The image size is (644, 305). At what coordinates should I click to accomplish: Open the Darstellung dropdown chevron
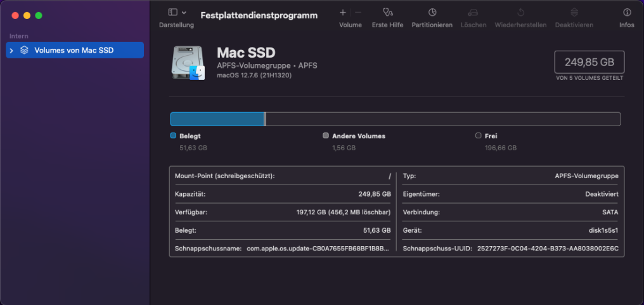(184, 13)
